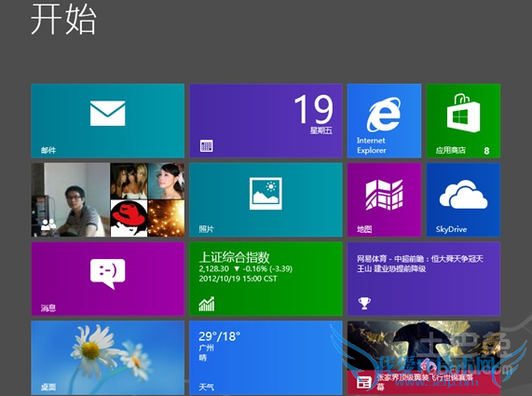Screen dimensions: 532x396
Task: Click the 2012/10/19 15:00 CST timestamp
Action: [x=238, y=279]
